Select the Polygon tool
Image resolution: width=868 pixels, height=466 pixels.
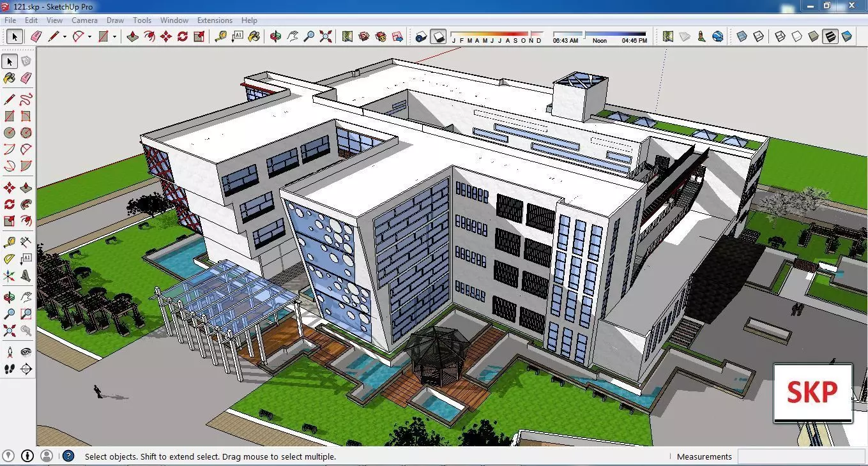tap(26, 133)
